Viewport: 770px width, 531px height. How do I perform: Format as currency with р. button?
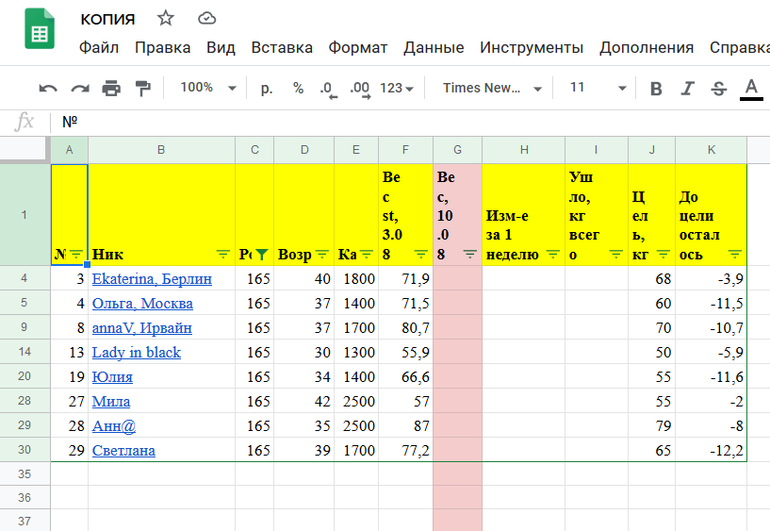click(266, 88)
